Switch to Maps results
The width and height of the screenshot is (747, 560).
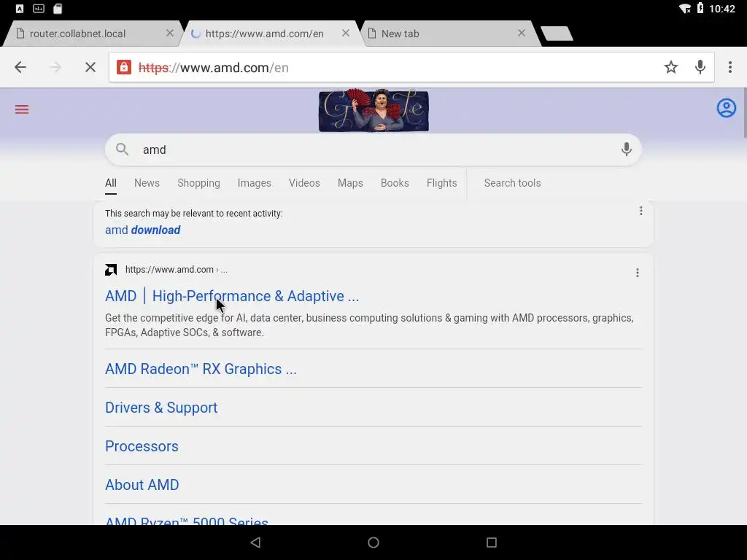coord(350,183)
